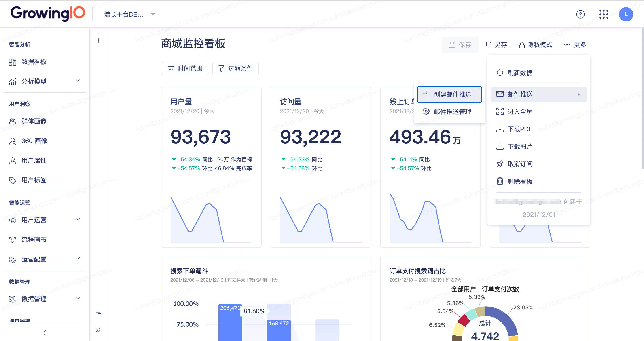Open the help question mark icon

pyautogui.click(x=580, y=14)
